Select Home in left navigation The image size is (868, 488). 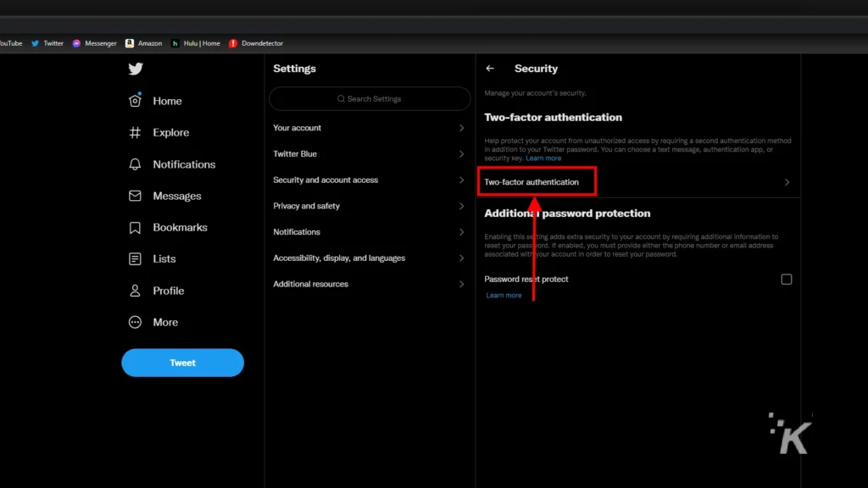(x=167, y=101)
